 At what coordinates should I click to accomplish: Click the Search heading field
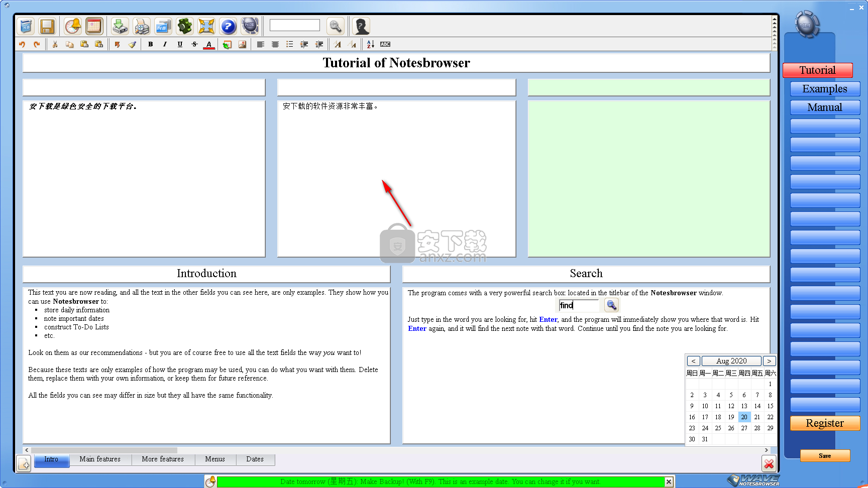pos(586,274)
